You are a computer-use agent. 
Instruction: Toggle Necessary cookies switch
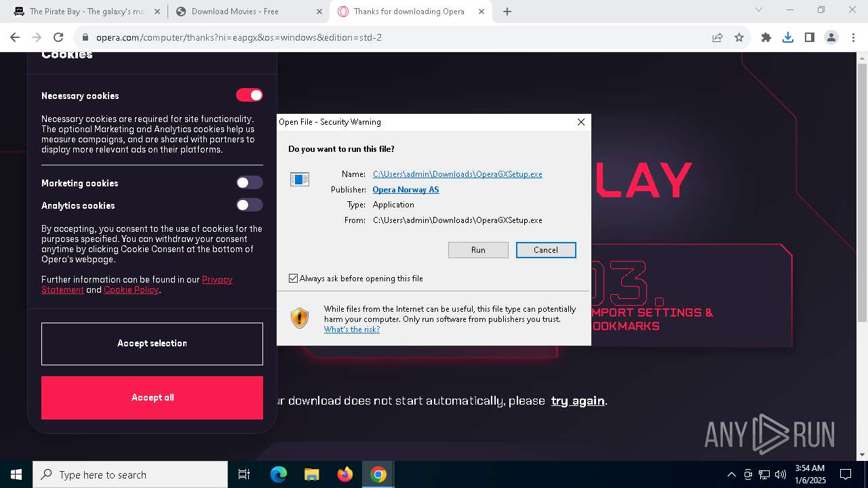(249, 96)
